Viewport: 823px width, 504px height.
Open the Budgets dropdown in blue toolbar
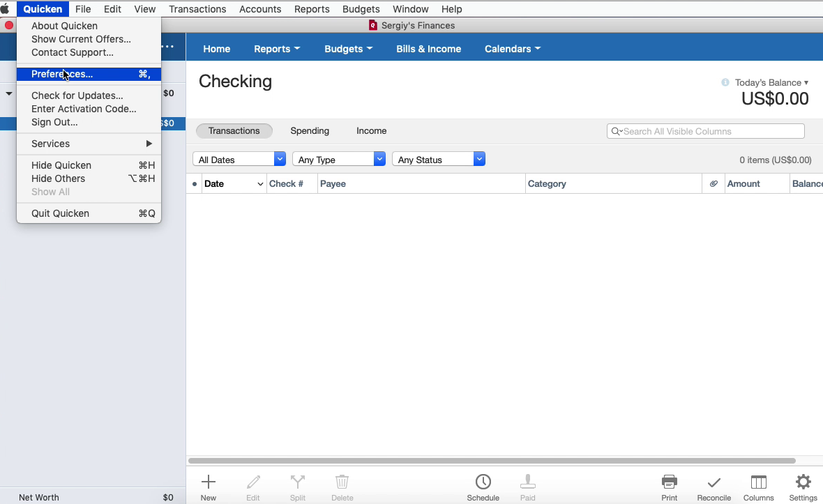pos(348,49)
